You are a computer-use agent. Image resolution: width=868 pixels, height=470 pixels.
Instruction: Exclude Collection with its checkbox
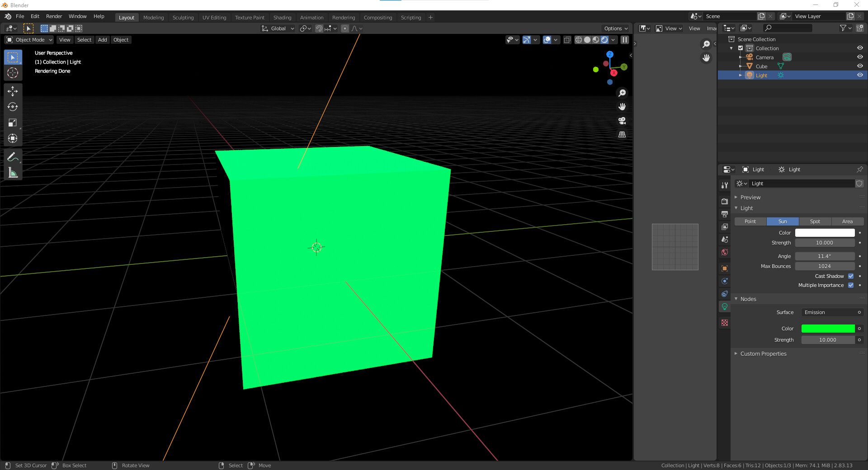(741, 48)
